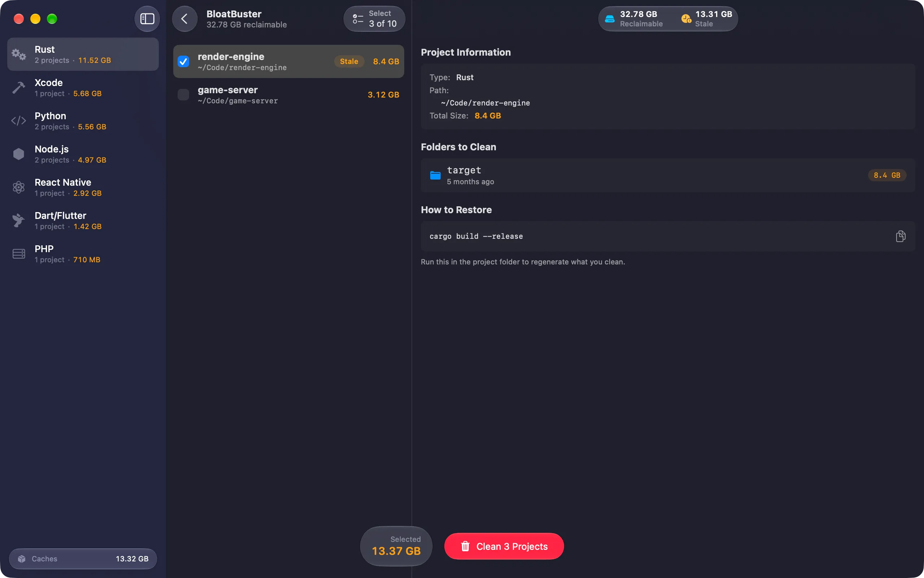This screenshot has height=578, width=924.
Task: Click the 3.12 GB game-server size
Action: (383, 95)
